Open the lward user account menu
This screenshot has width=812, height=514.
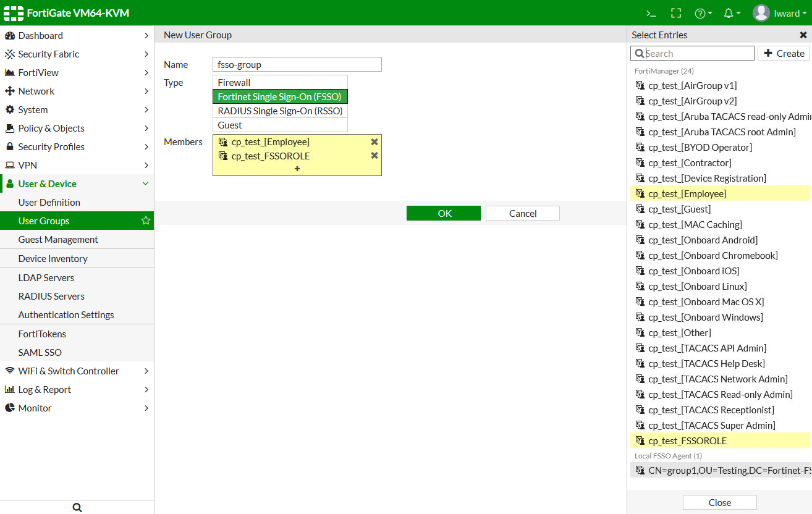pos(780,13)
